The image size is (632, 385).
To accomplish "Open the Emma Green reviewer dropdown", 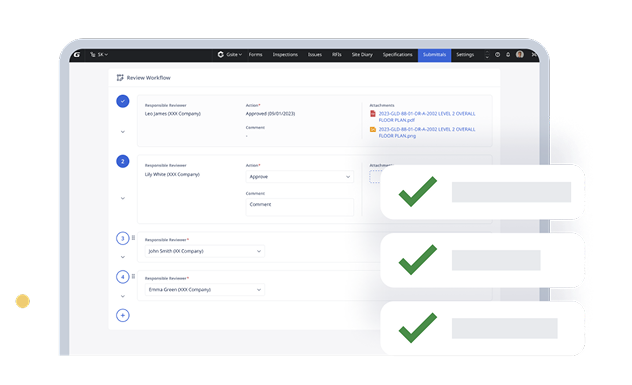I will [205, 289].
